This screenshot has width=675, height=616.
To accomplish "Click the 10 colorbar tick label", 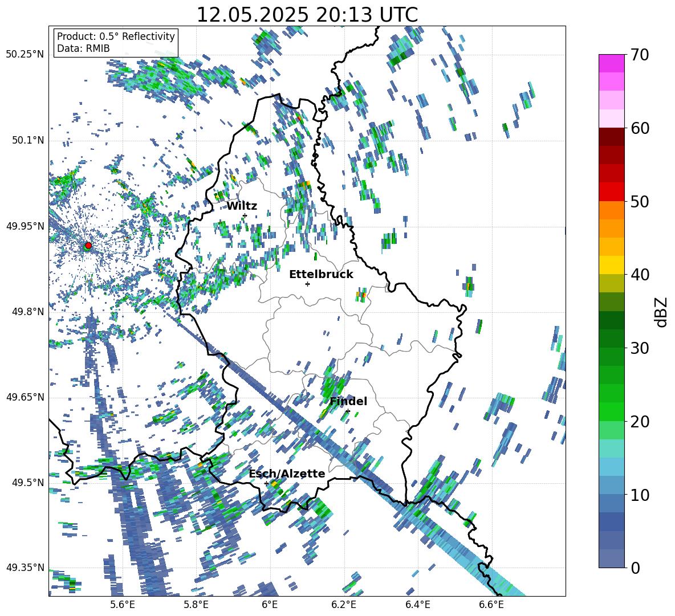I will pyautogui.click(x=640, y=495).
